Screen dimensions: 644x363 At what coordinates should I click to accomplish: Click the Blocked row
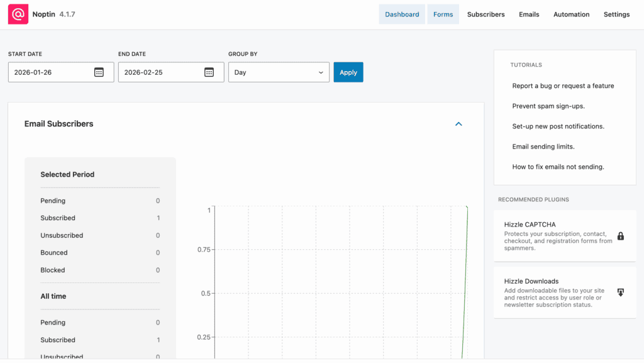(100, 270)
